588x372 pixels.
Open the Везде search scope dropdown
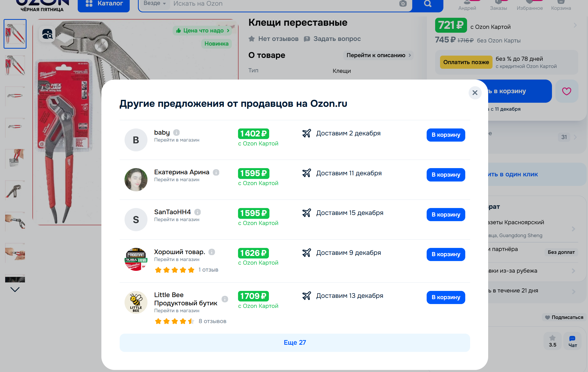click(154, 4)
